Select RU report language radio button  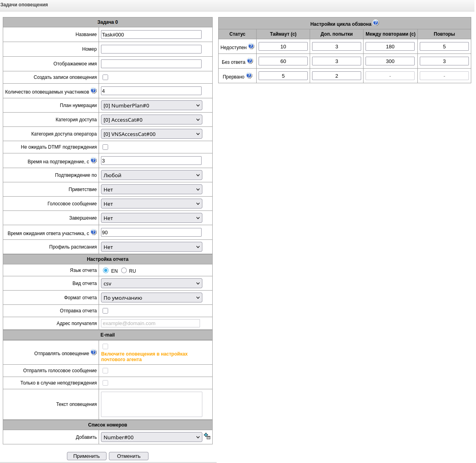(x=124, y=270)
